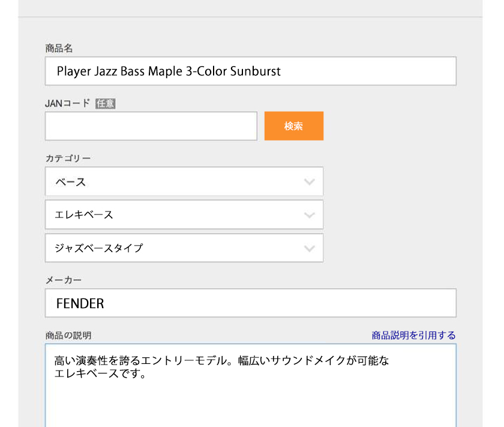The width and height of the screenshot is (504, 427).
Task: Click the JANコード label text
Action: (67, 103)
